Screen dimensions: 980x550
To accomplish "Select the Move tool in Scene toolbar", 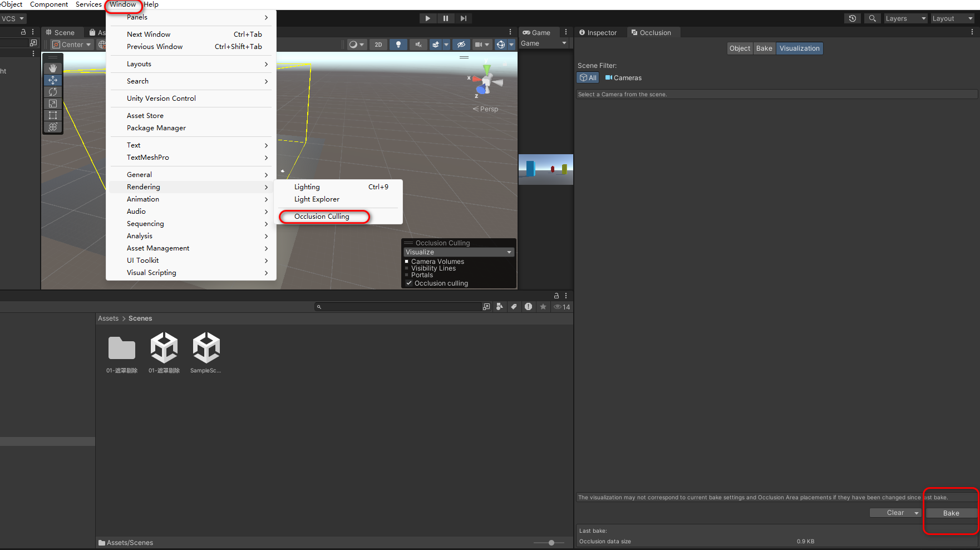I will tap(53, 80).
